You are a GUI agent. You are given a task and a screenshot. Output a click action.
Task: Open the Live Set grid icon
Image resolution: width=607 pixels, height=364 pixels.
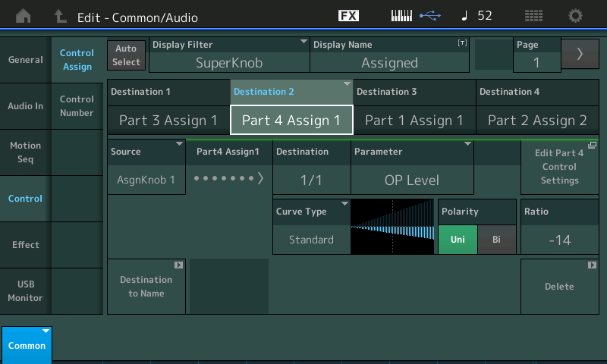point(533,16)
